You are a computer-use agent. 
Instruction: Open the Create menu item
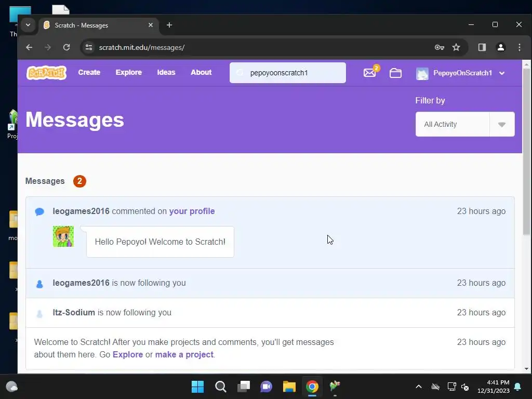click(89, 72)
